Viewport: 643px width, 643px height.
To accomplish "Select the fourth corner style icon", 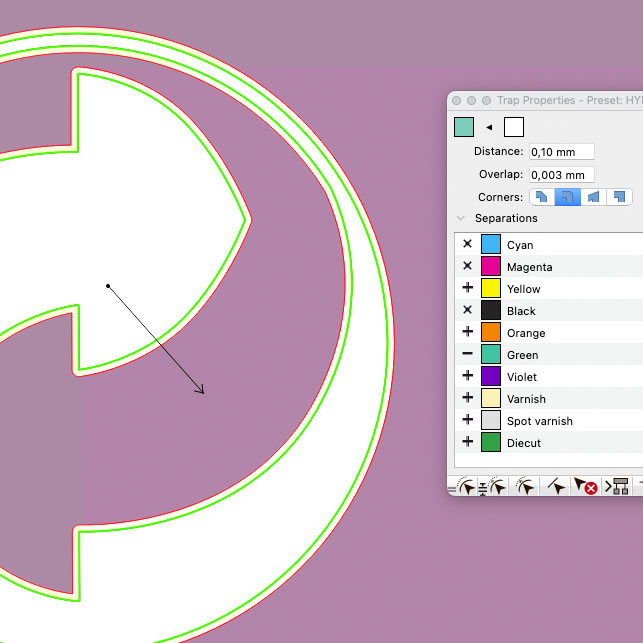I will pos(619,197).
